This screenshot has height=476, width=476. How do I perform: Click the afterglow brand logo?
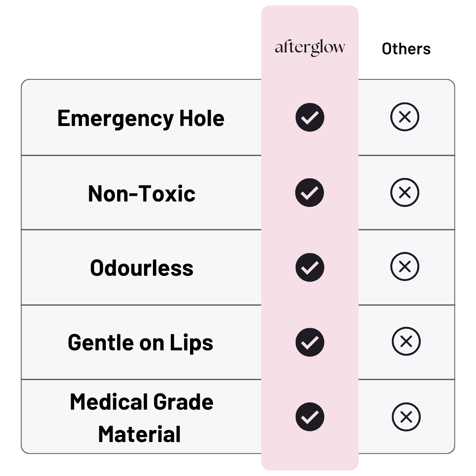(x=310, y=48)
